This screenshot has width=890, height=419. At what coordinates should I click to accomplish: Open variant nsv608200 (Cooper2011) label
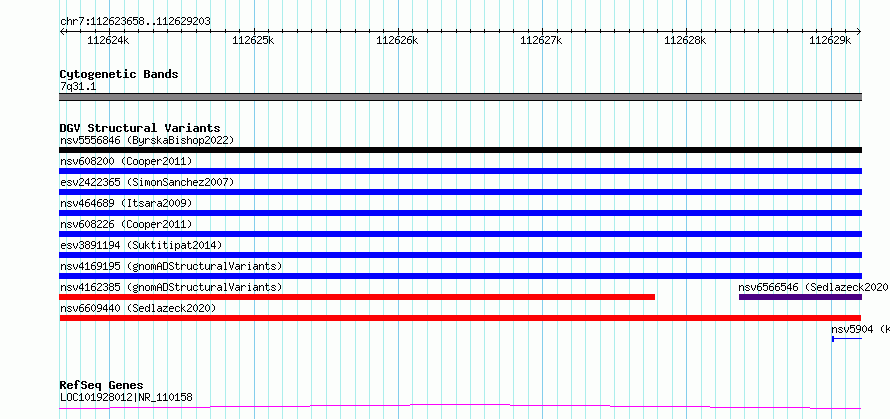(x=126, y=161)
